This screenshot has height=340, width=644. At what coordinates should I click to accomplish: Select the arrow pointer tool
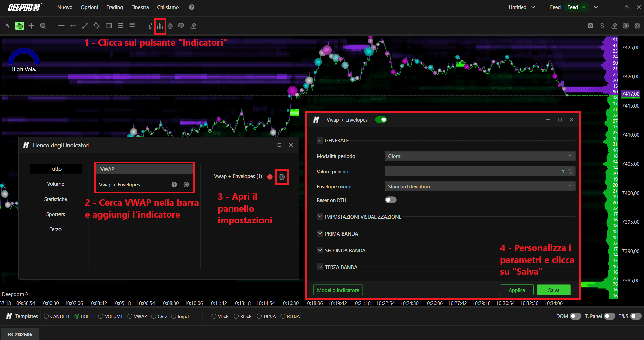click(x=8, y=26)
